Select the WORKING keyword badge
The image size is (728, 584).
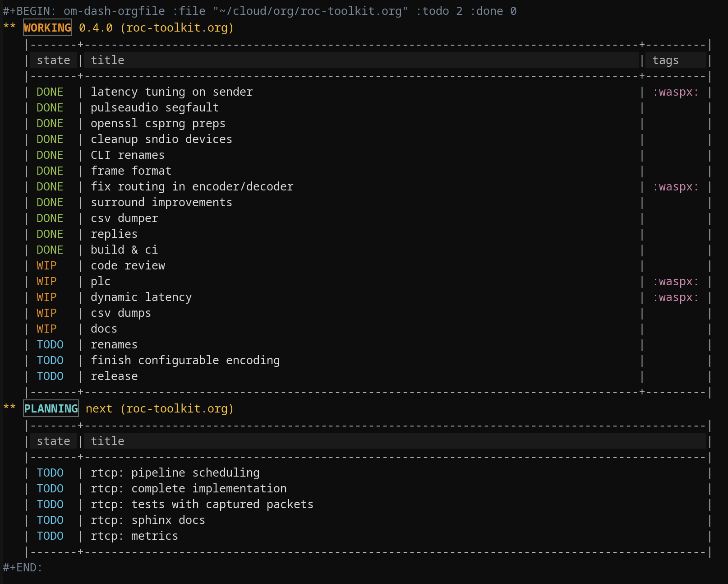click(47, 28)
